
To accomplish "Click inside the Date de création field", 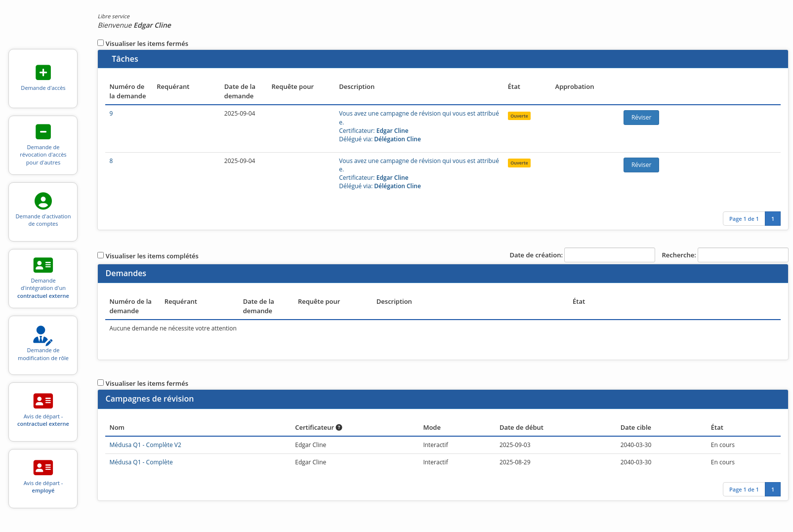I will 609,255.
